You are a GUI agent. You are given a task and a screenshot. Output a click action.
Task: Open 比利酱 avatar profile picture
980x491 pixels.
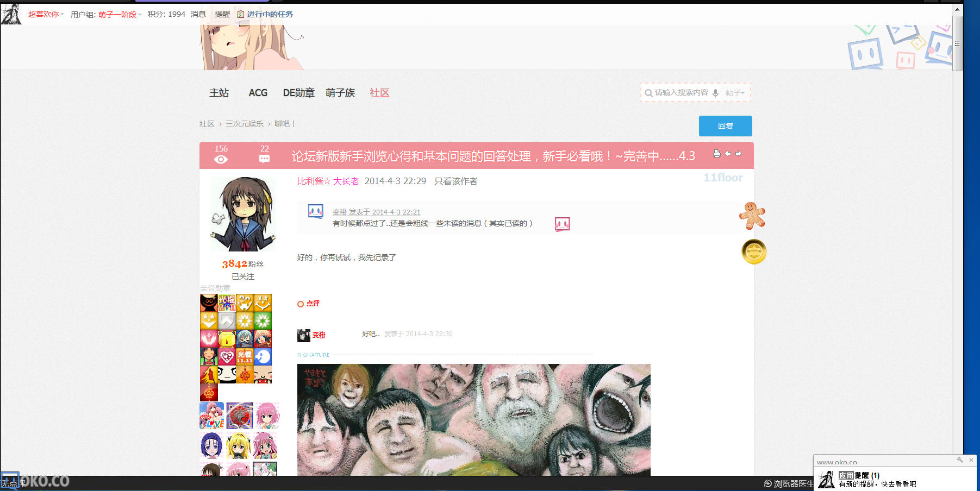(x=243, y=213)
